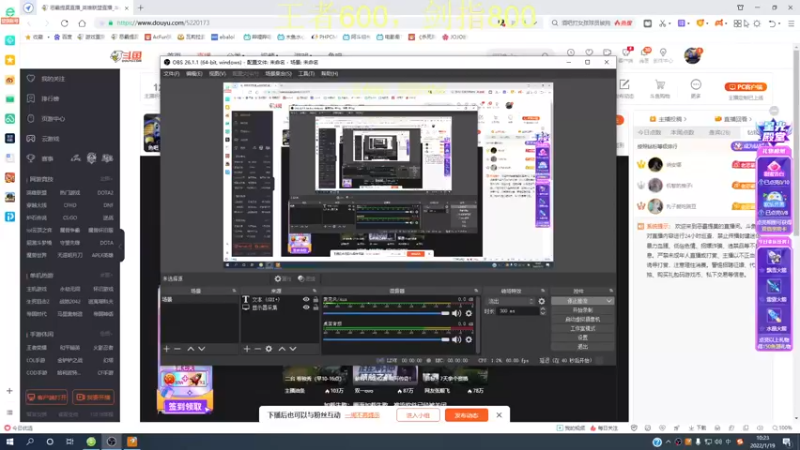This screenshot has height=450, width=800.
Task: Open source properties gear in the Sources toolbar
Action: [x=269, y=349]
